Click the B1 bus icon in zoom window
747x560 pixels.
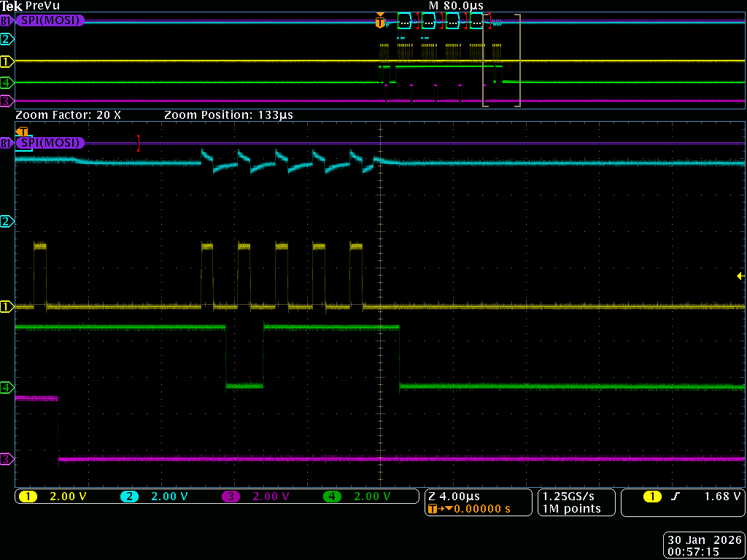click(x=7, y=143)
